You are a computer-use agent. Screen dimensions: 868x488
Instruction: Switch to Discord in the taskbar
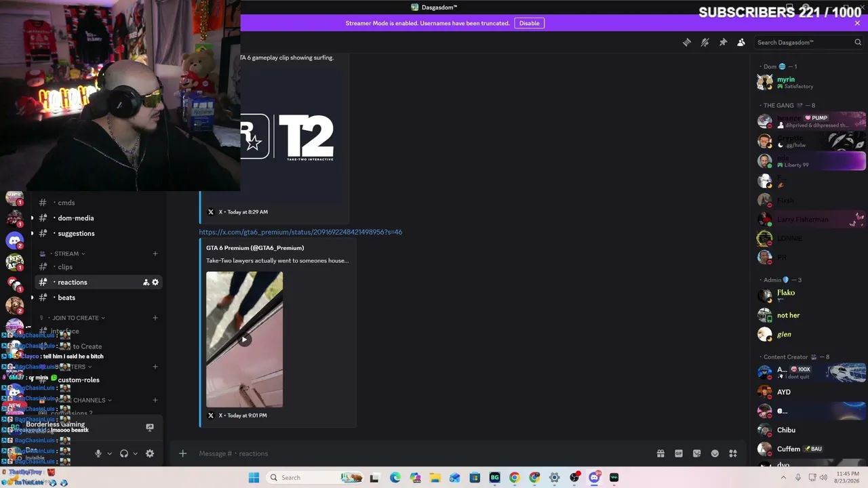(595, 478)
